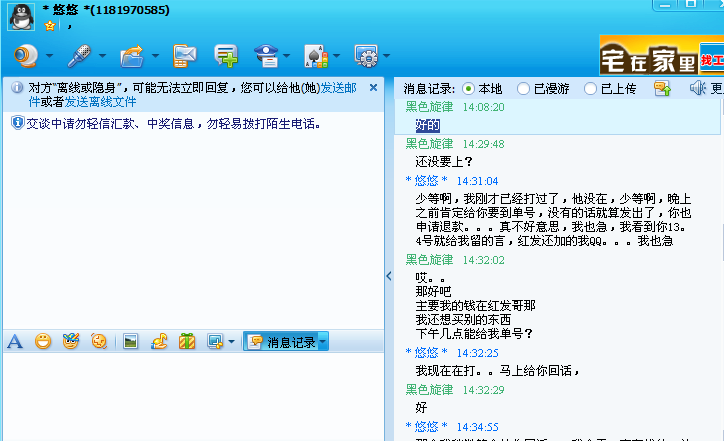
Task: Click the contact name 悠悠 (1181970585)
Action: pyautogui.click(x=106, y=10)
